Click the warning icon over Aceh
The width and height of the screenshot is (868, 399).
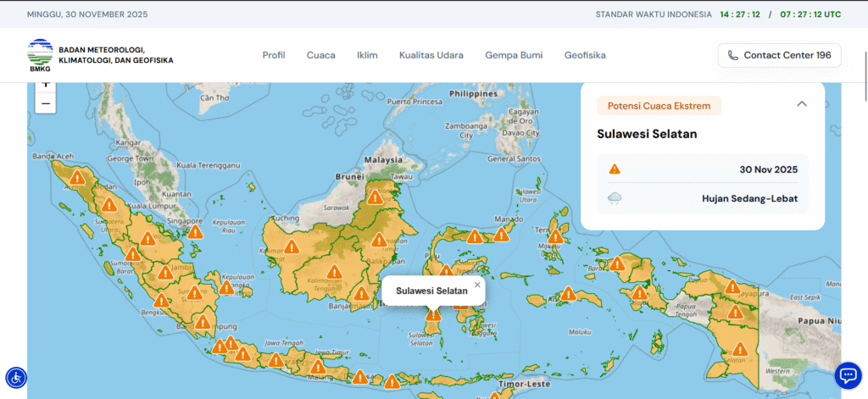77,178
